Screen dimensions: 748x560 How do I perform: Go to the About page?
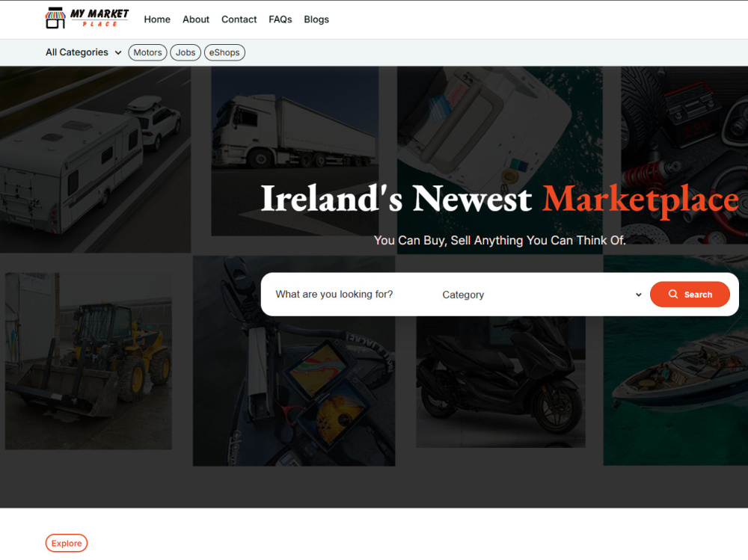[195, 19]
